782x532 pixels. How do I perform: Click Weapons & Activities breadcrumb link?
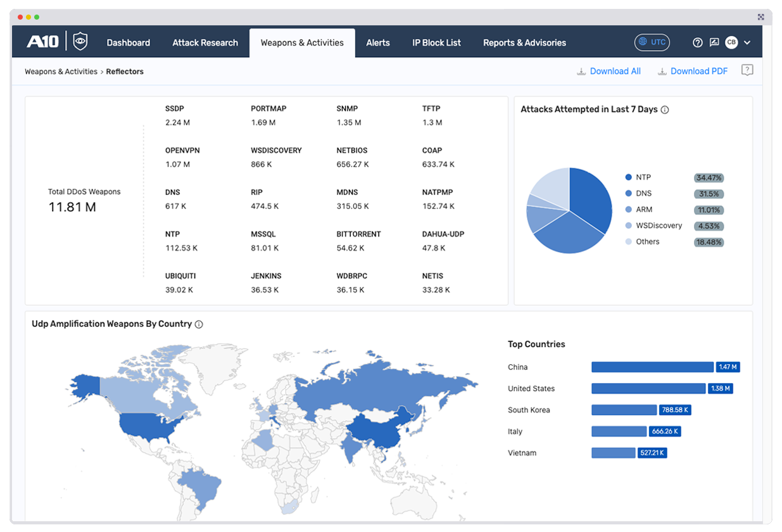(x=61, y=72)
